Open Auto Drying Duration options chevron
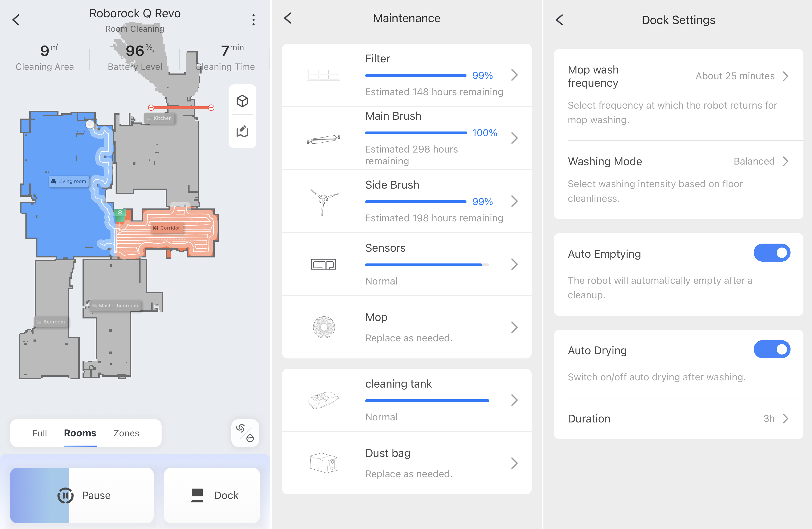 (x=786, y=419)
